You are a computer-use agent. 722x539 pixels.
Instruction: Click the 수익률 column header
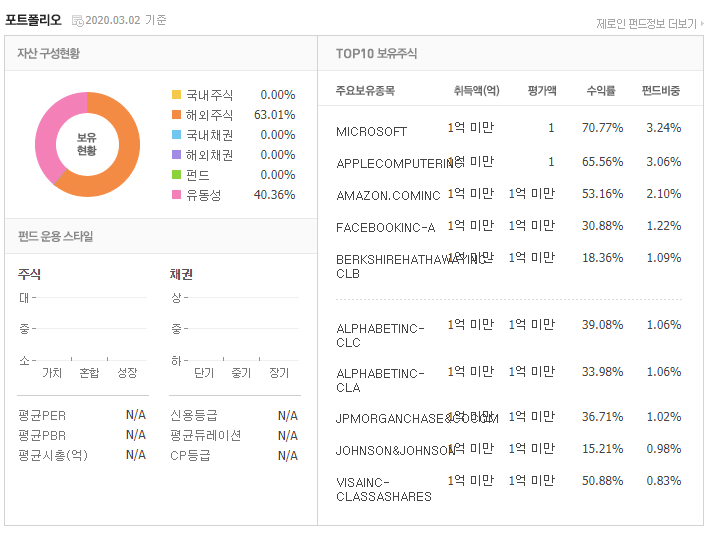pos(601,91)
